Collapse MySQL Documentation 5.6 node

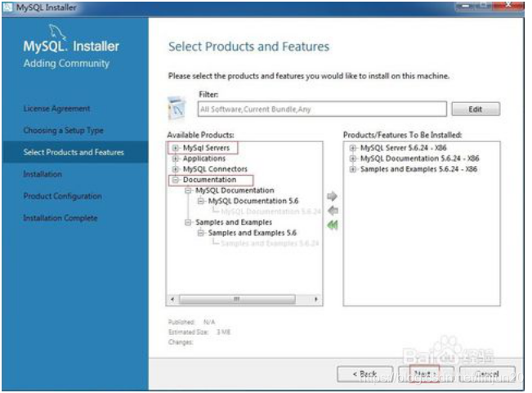click(x=200, y=201)
